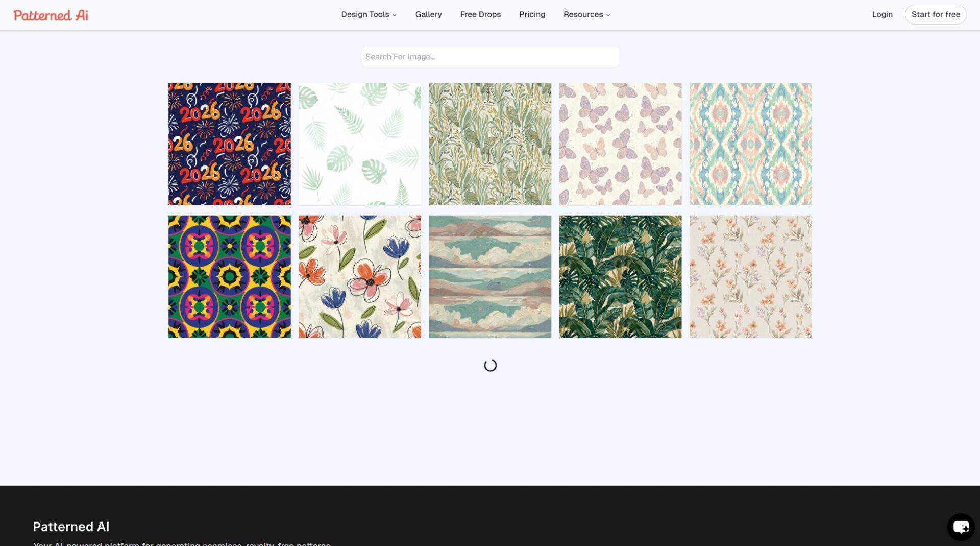The image size is (980, 546).
Task: Select the 2026 fireworks pattern thumbnail
Action: coord(229,144)
